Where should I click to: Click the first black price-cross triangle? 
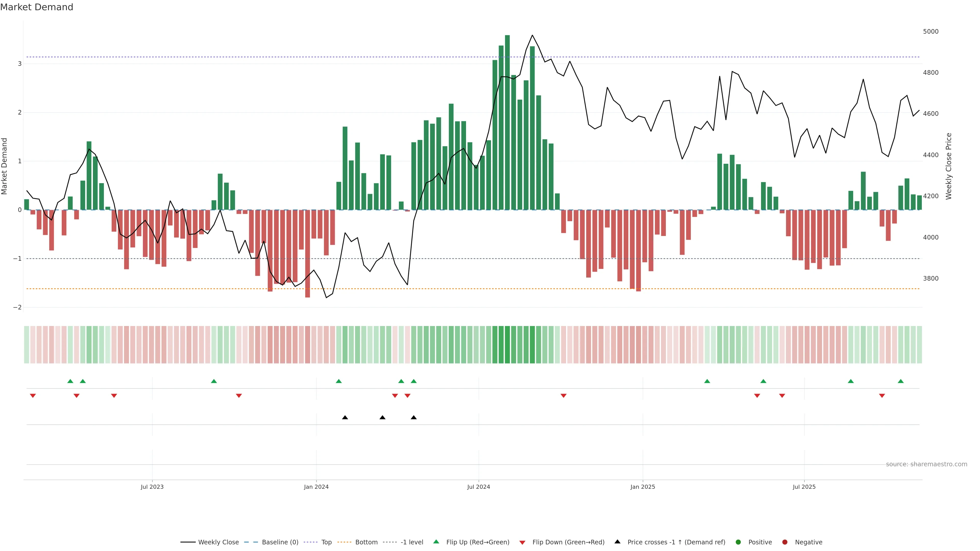345,418
